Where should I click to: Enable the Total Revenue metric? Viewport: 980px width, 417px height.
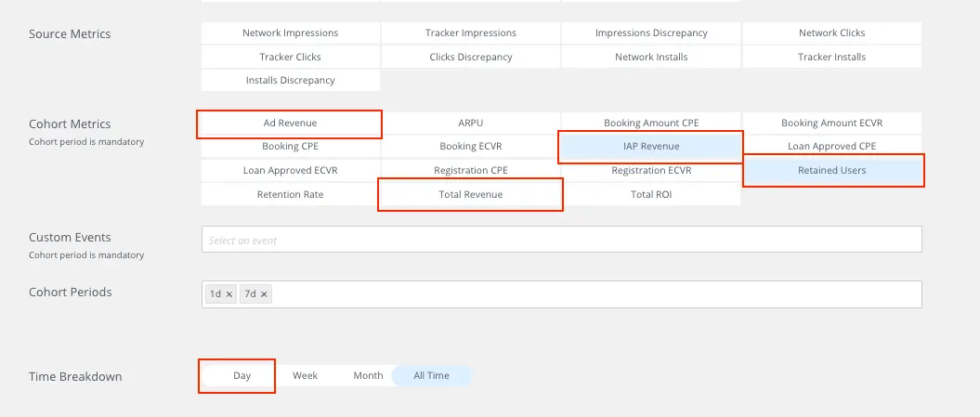point(470,195)
